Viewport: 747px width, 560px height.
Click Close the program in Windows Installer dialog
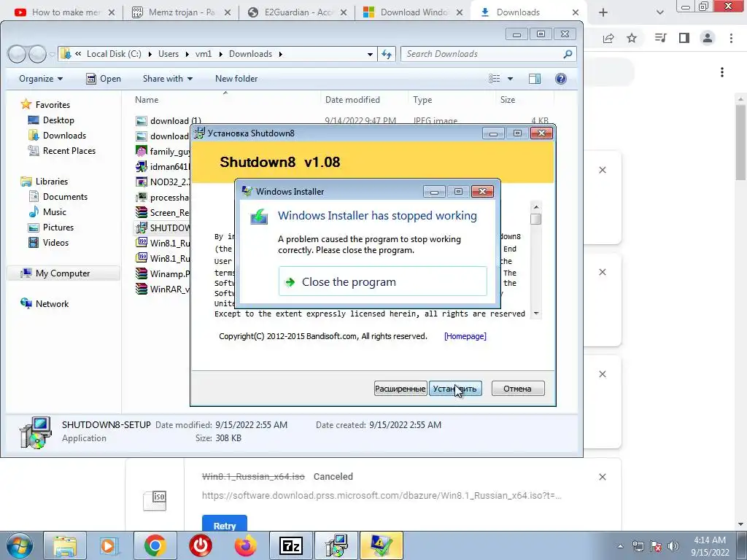382,282
